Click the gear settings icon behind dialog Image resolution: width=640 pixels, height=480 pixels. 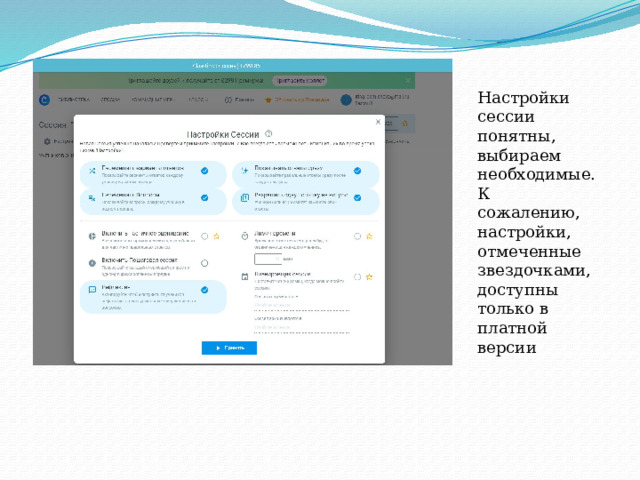point(47,141)
